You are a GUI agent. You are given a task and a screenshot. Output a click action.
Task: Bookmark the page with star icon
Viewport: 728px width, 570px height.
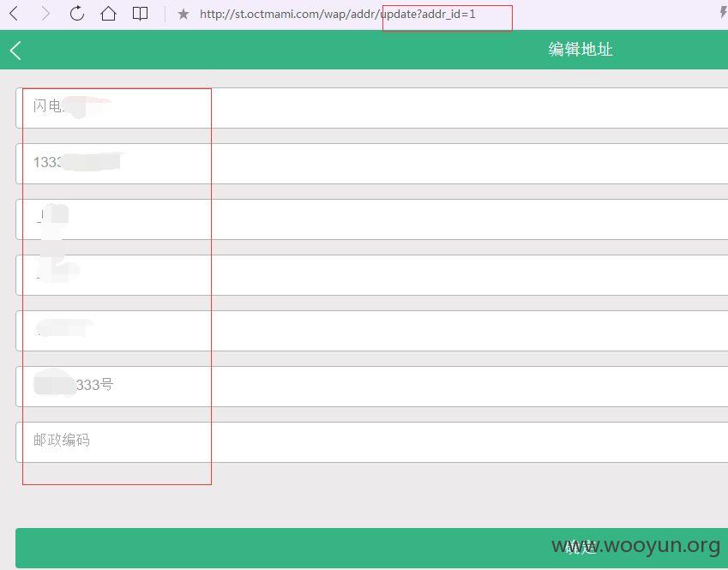click(183, 14)
